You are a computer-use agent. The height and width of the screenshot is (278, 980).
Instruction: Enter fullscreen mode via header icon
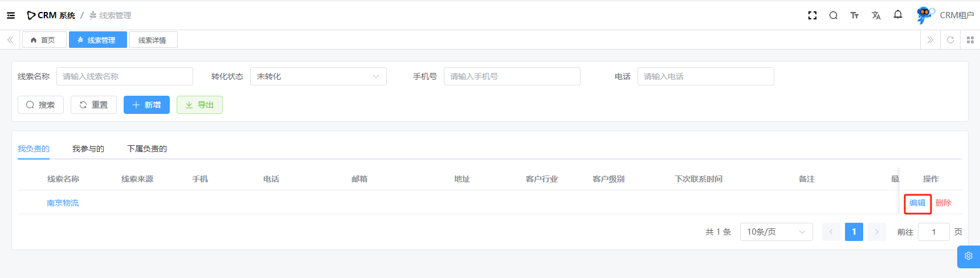tap(812, 15)
